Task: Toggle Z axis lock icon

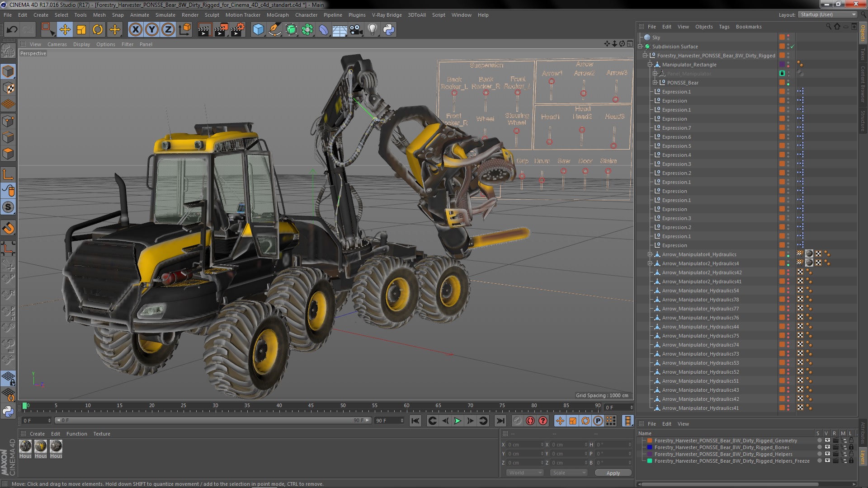Action: (x=168, y=30)
